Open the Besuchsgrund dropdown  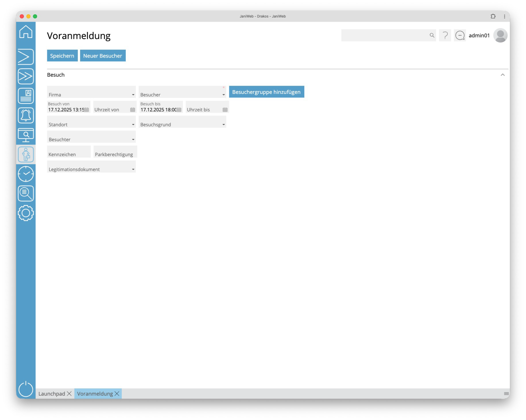coord(224,125)
